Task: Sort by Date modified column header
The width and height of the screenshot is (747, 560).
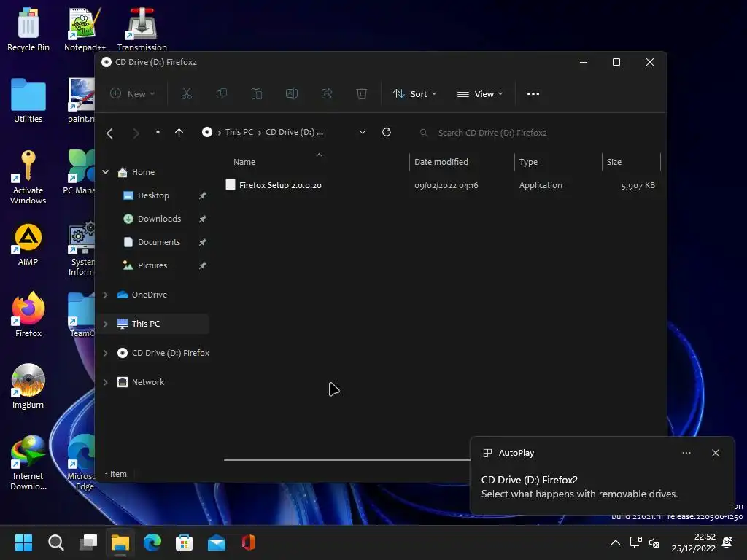Action: [462, 162]
